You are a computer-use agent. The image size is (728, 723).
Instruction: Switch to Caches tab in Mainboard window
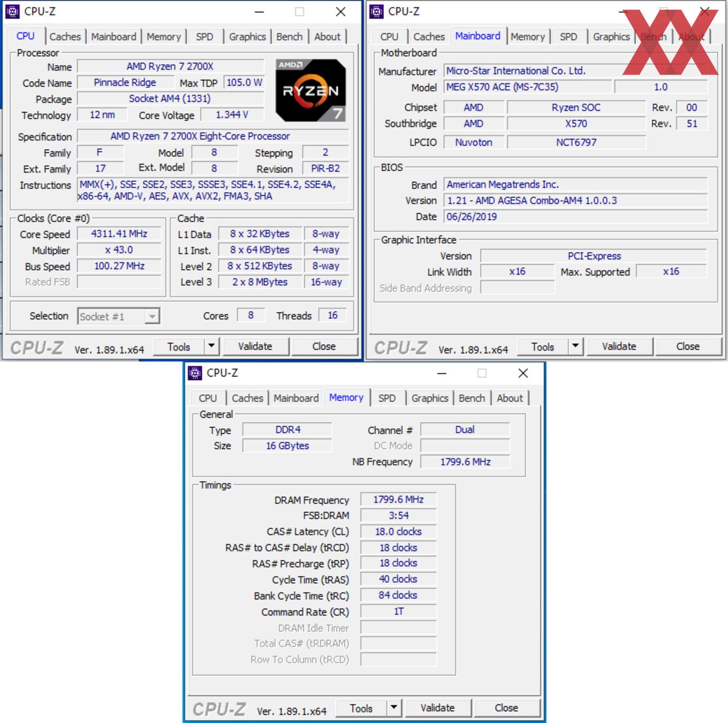point(429,36)
